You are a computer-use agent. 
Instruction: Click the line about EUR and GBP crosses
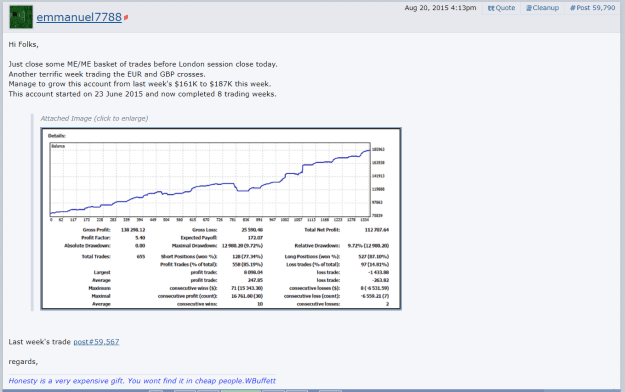pyautogui.click(x=107, y=74)
